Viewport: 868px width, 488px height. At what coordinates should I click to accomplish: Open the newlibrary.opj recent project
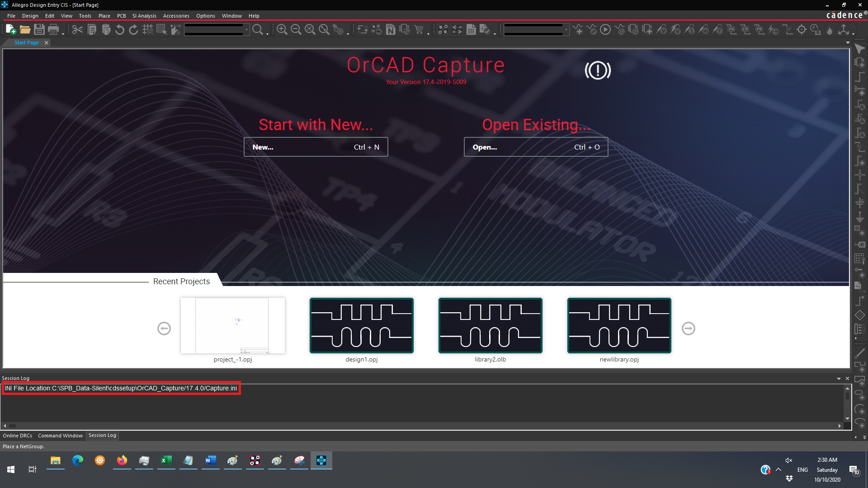tap(619, 325)
